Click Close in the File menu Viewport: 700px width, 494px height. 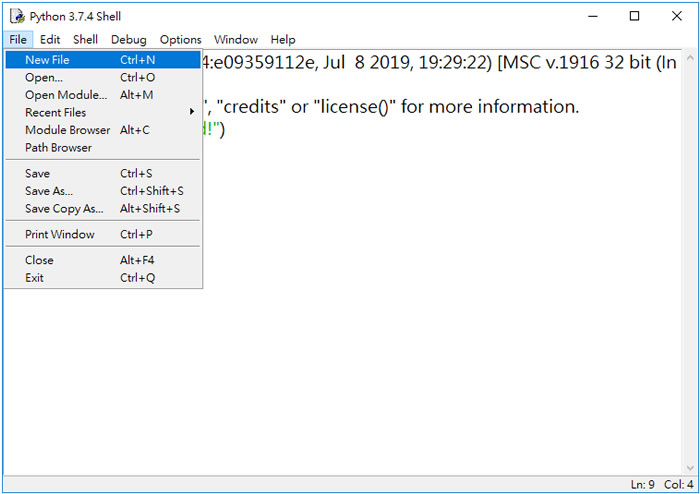[x=103, y=260]
